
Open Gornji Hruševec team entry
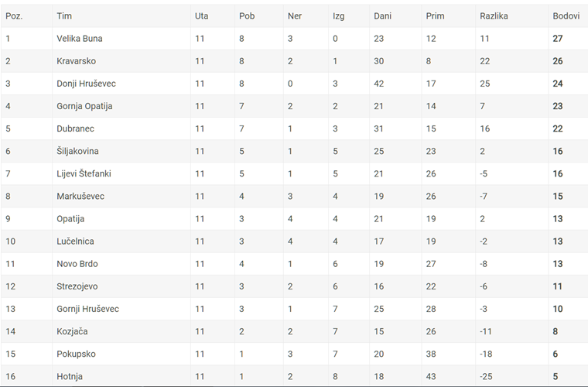(x=87, y=309)
